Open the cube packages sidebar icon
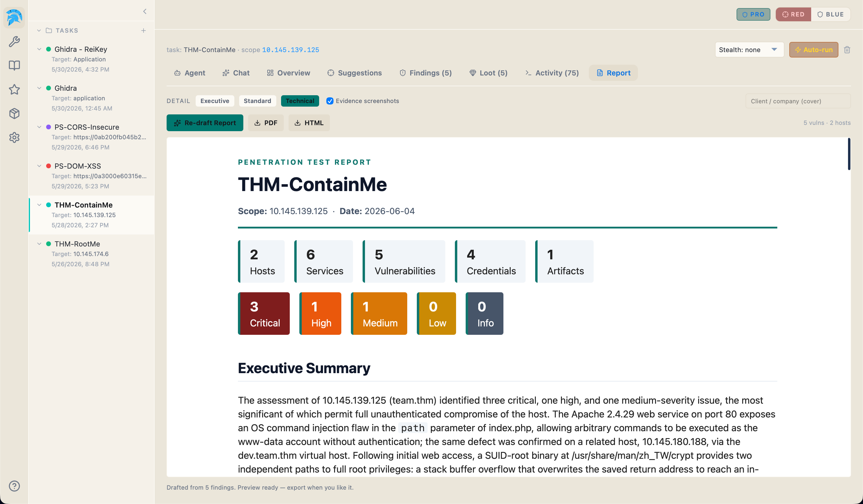 pyautogui.click(x=14, y=113)
